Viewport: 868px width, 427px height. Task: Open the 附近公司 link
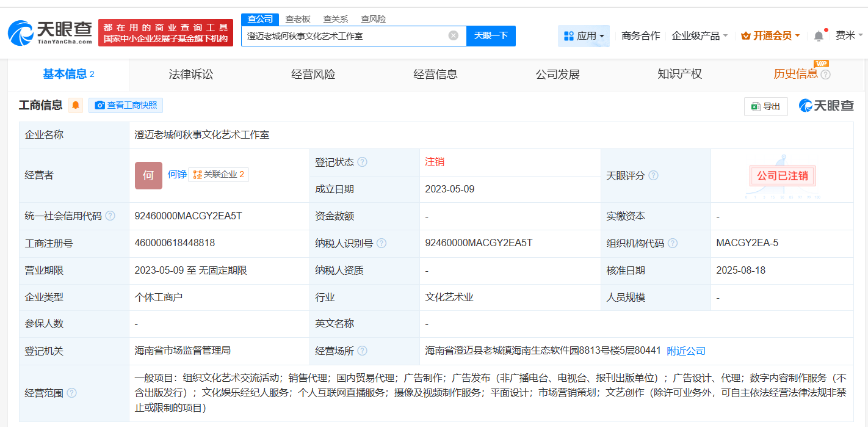click(685, 351)
